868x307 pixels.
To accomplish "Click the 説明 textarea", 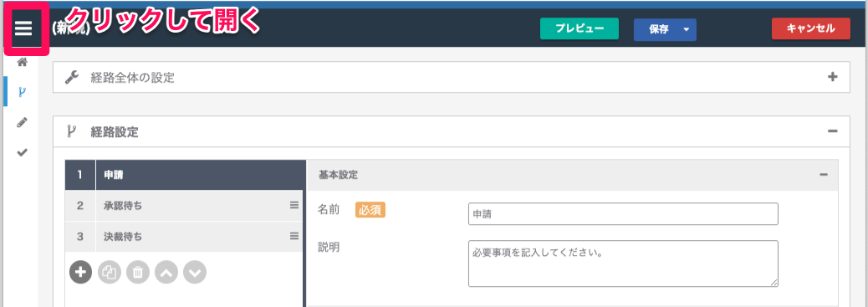I will 623,264.
